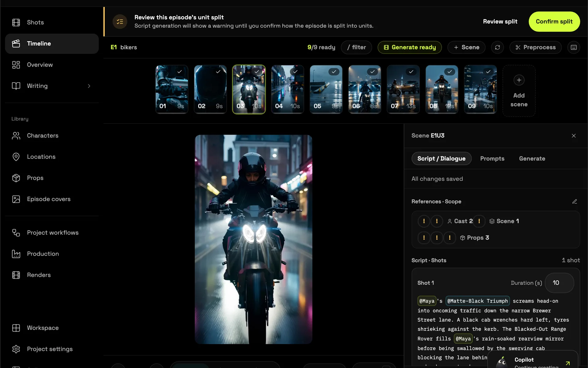The image size is (588, 368).
Task: Click the @Matte-Black Triumph tag
Action: point(477,301)
